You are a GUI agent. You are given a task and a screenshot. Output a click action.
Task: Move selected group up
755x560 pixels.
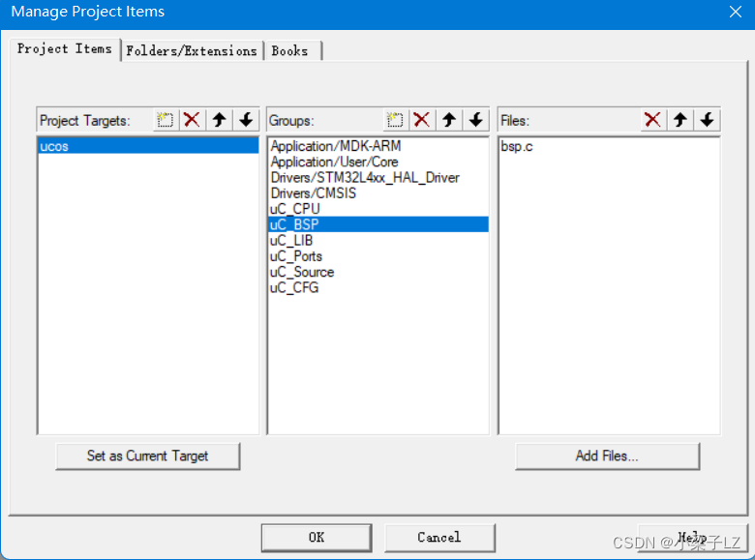[x=449, y=120]
